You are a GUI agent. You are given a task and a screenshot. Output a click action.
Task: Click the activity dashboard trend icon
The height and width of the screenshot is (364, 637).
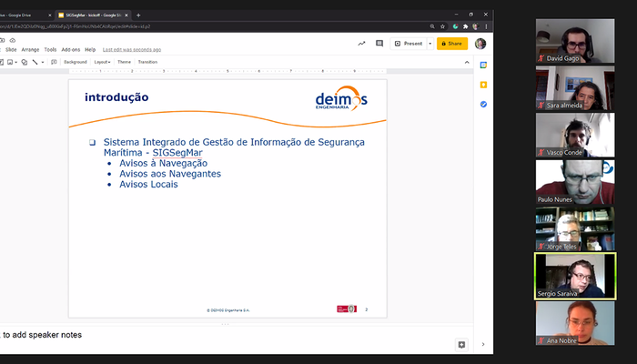(361, 43)
